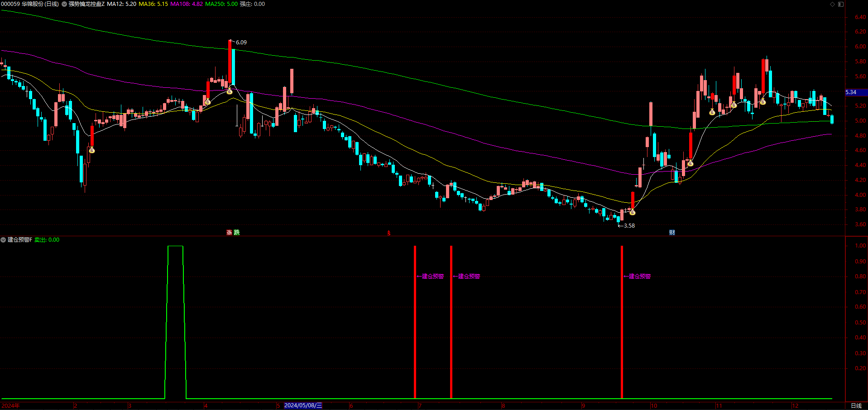
Task: Click month 4 on the time axis
Action: click(x=206, y=405)
